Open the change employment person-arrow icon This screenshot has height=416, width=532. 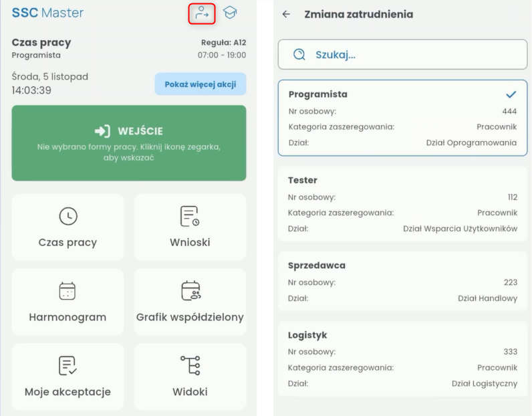click(x=202, y=13)
